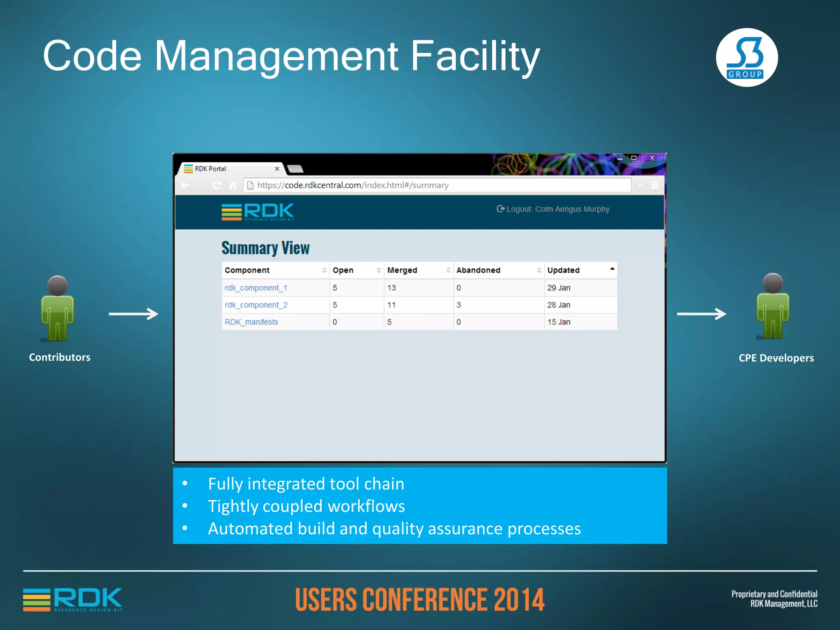Open rdk_component_1 link
The height and width of the screenshot is (630, 840).
(x=256, y=288)
